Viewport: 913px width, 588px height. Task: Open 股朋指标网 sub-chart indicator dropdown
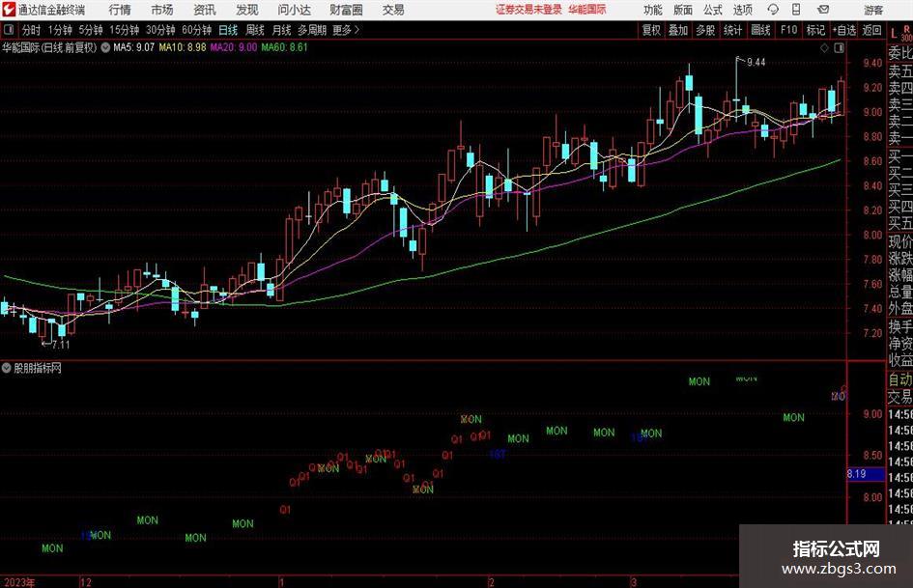coord(7,368)
